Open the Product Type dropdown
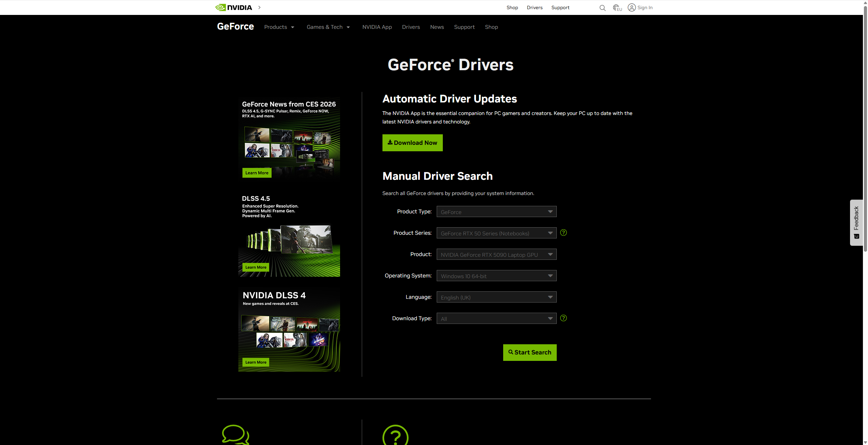Viewport: 868px width, 445px height. pos(496,212)
